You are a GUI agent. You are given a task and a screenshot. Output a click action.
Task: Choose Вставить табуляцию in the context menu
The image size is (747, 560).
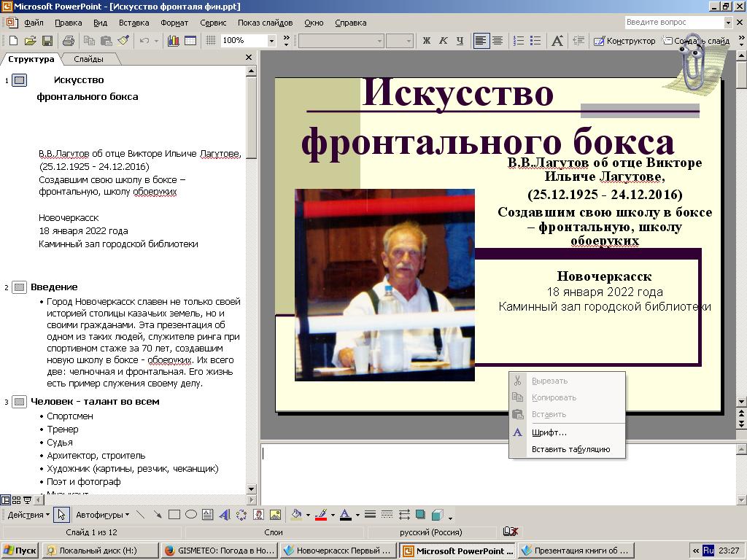click(567, 449)
